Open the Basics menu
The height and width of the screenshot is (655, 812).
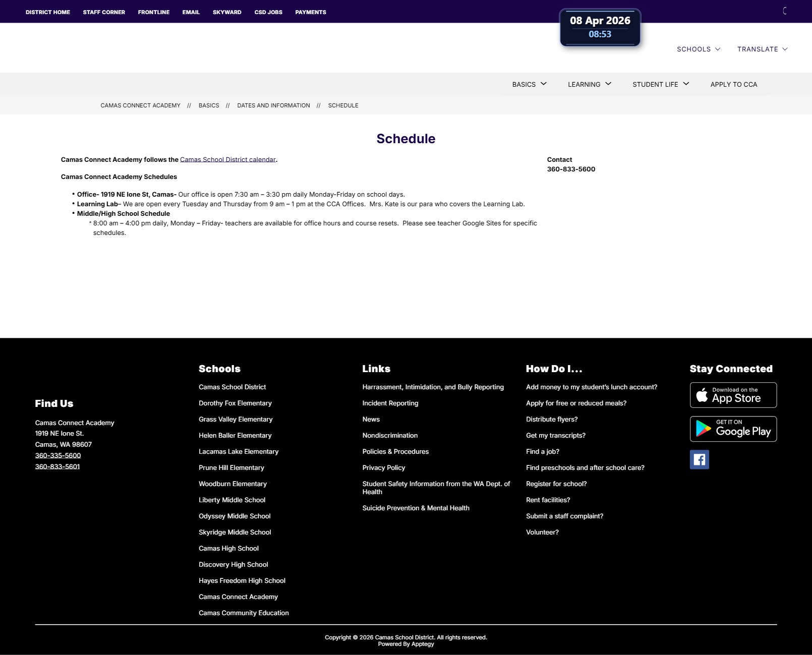[x=530, y=84]
